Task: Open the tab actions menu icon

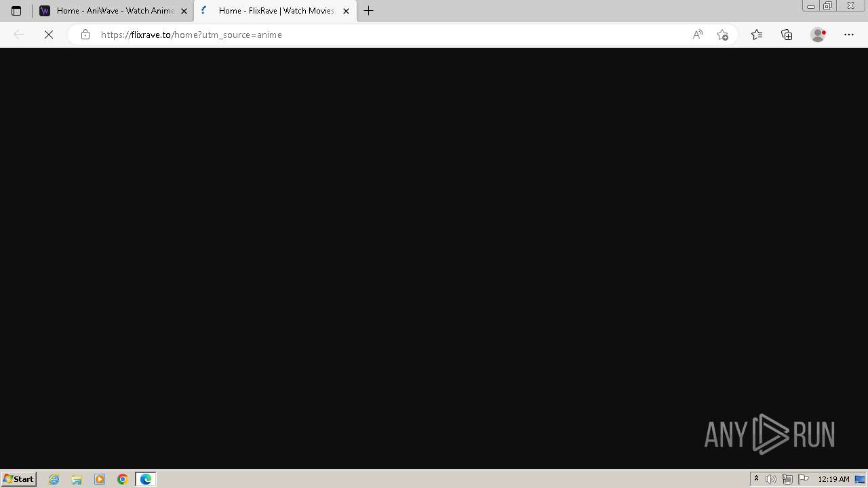Action: click(16, 11)
